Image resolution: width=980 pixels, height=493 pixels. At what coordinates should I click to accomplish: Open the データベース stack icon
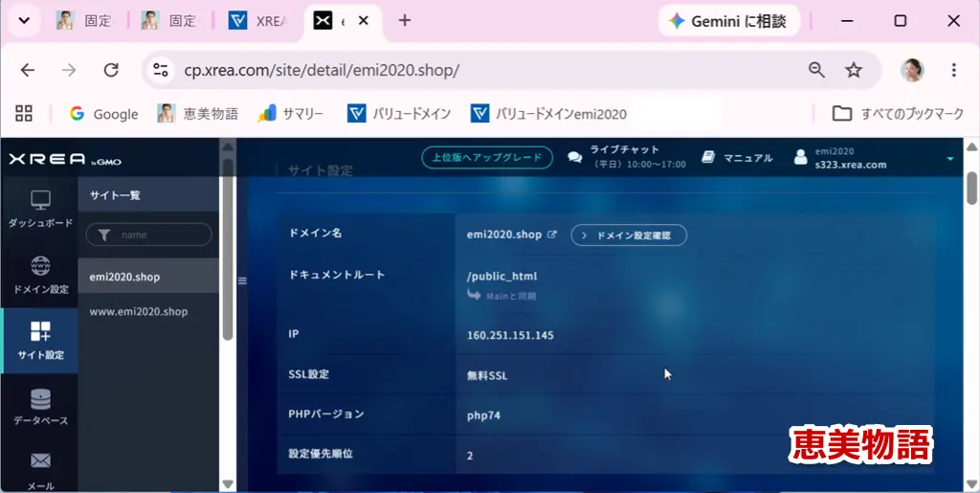tap(40, 398)
